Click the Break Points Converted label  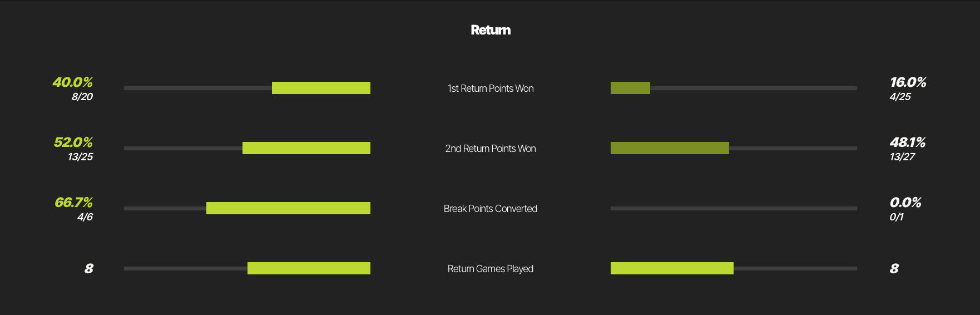tap(491, 209)
